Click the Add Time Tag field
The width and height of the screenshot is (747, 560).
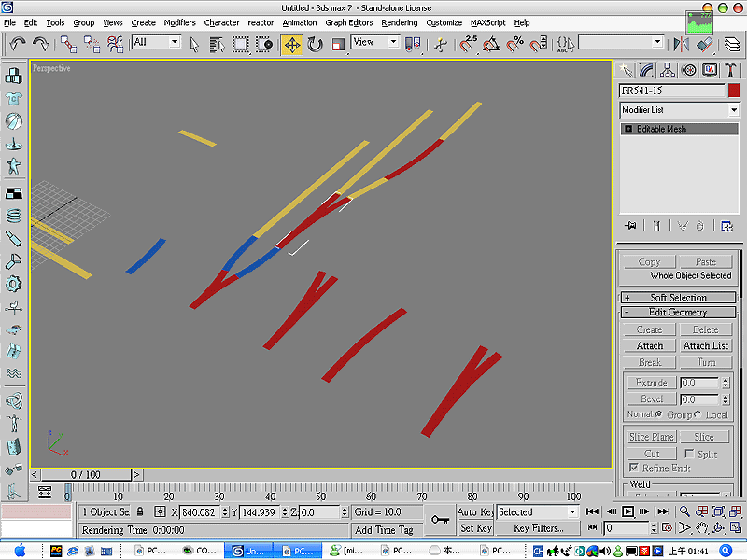(x=384, y=530)
